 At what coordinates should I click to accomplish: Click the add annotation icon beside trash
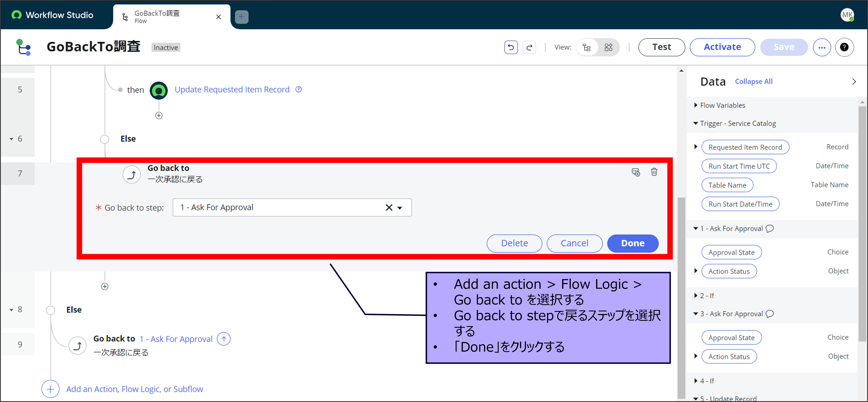click(636, 172)
